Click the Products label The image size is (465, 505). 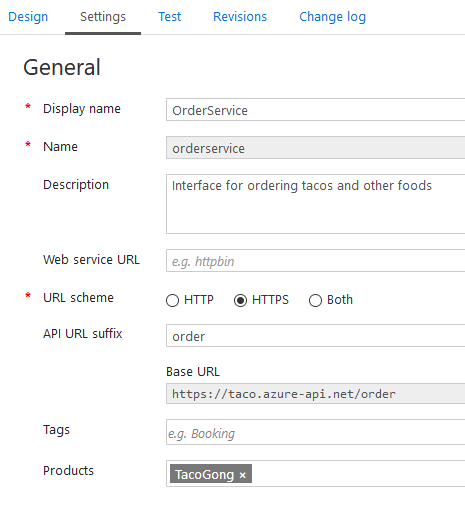click(68, 471)
